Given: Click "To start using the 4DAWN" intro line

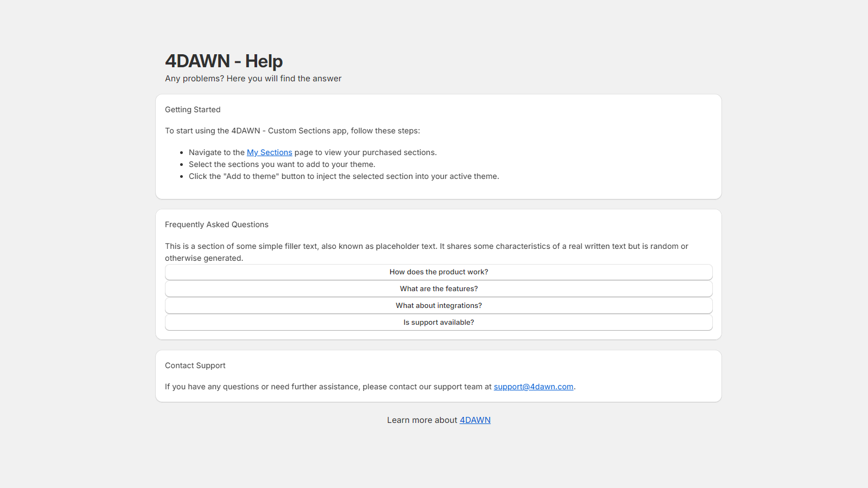Looking at the screenshot, I should (x=292, y=131).
